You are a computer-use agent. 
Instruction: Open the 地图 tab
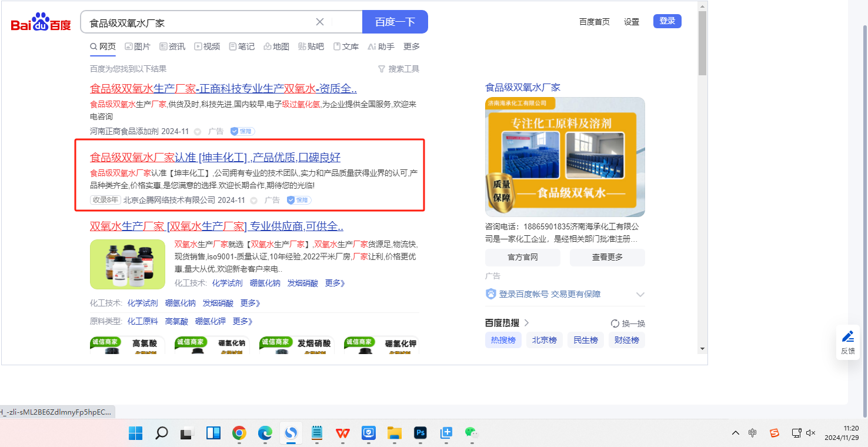[276, 46]
